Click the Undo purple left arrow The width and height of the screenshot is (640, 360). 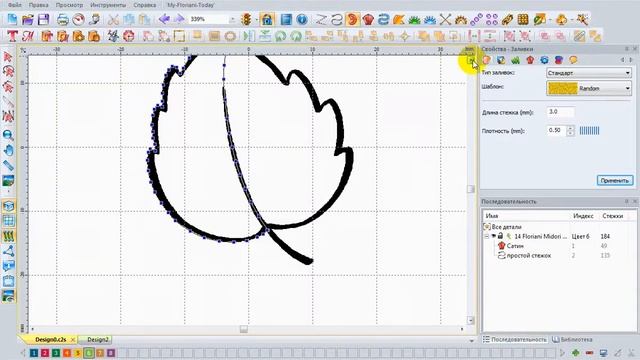pyautogui.click(x=164, y=19)
